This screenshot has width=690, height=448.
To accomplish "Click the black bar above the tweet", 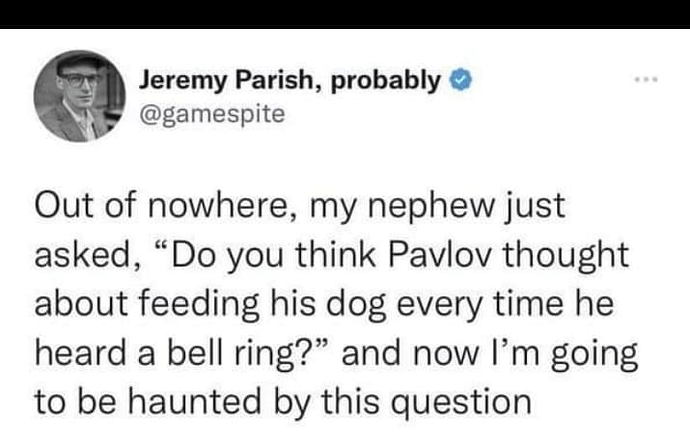I will [x=345, y=13].
